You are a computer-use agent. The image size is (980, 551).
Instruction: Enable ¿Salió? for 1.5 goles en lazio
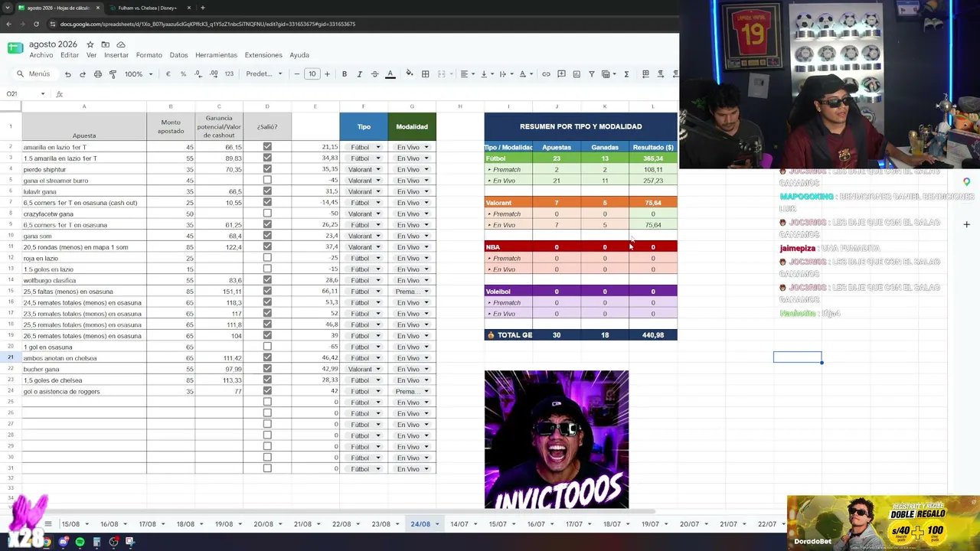(267, 269)
